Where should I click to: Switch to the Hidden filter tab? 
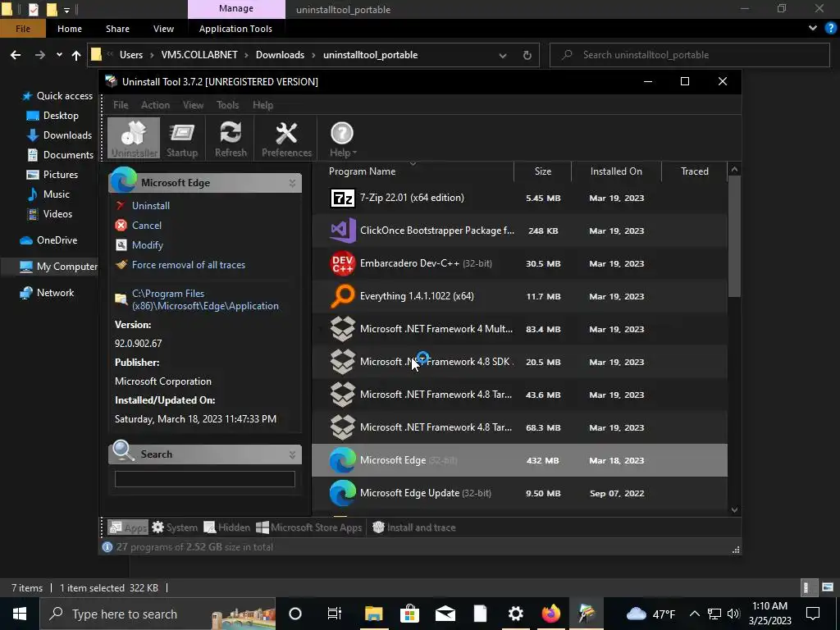[227, 527]
